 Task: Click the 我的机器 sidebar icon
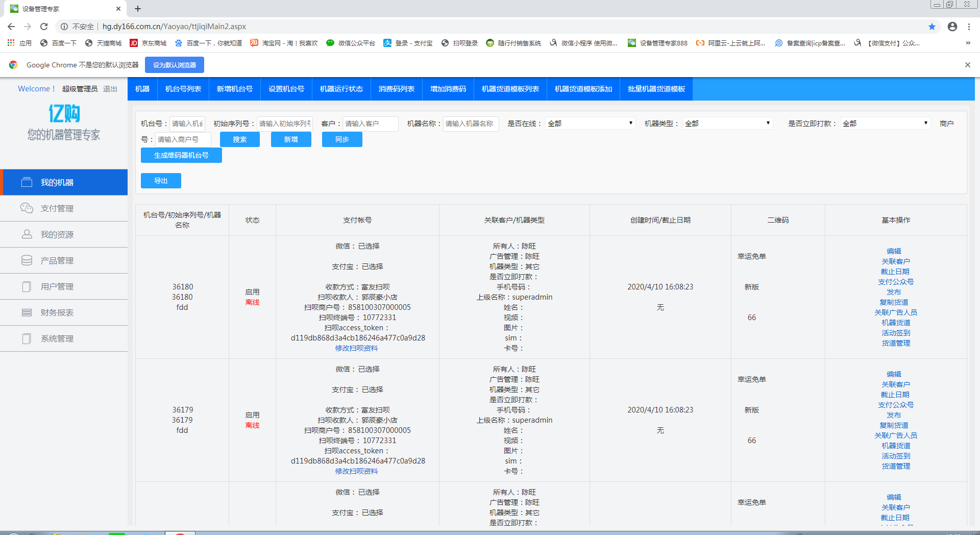(x=27, y=182)
